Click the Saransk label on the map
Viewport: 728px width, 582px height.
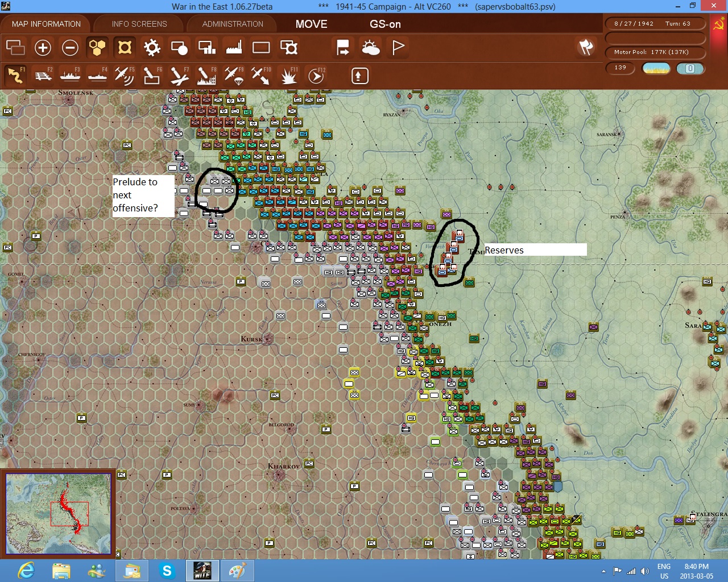pyautogui.click(x=607, y=135)
